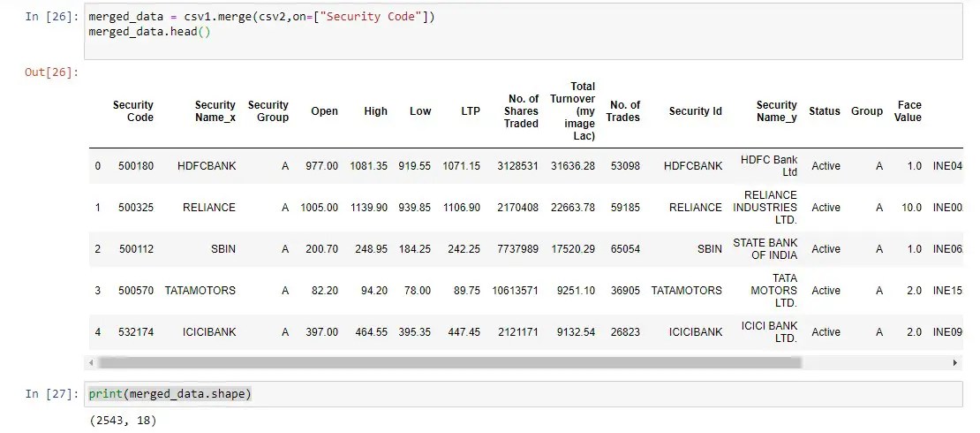The width and height of the screenshot is (980, 433).
Task: Click the In [27] prompt label
Action: coord(52,393)
